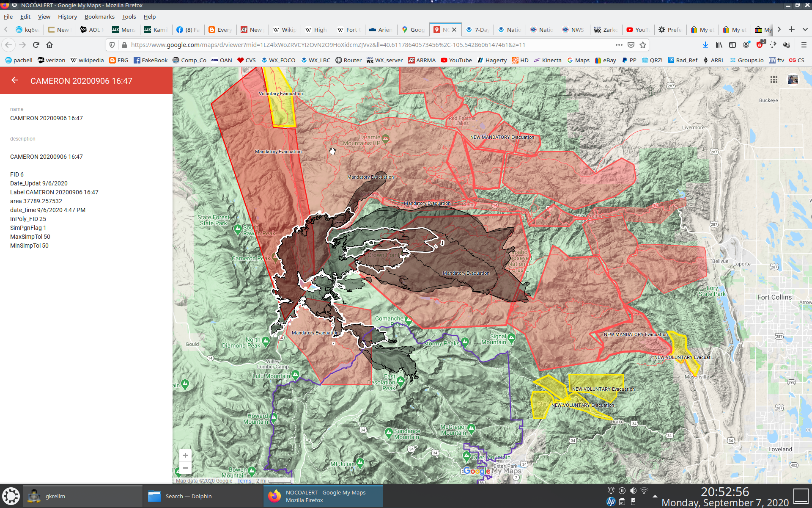Bookmark the page using the star icon
The height and width of the screenshot is (508, 812).
pos(642,45)
